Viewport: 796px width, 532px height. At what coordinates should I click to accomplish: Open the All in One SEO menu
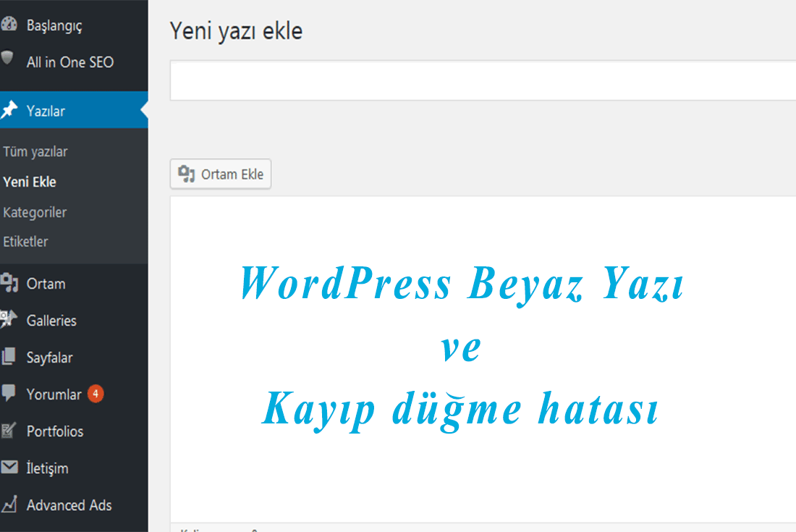pos(74,62)
